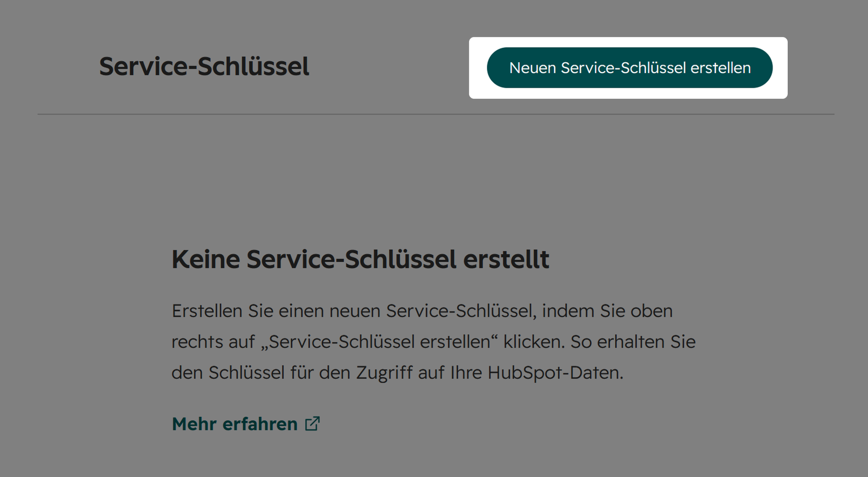Click the external link icon beside "Mehr erfahren"
Screen dimensions: 868x477
click(x=312, y=423)
